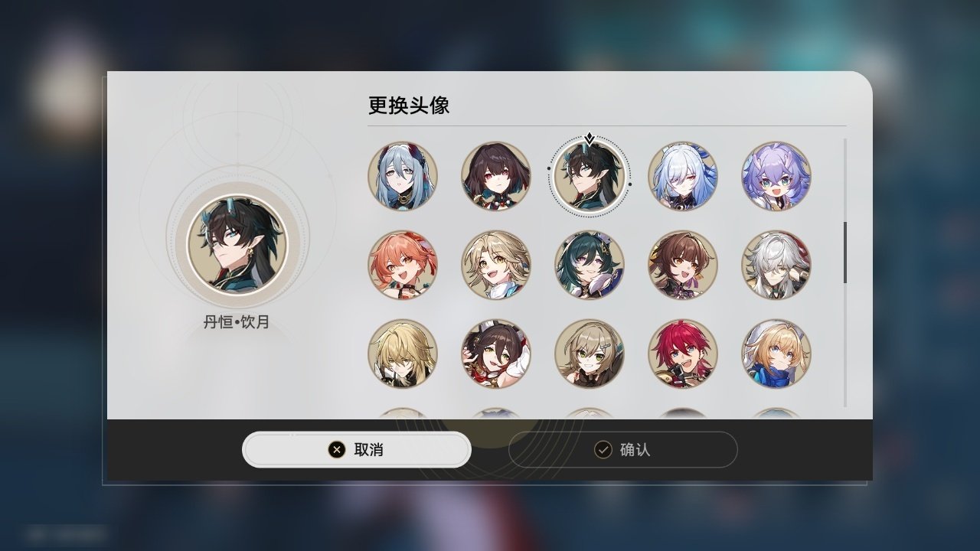Select the blonde laughing avatar with orange eyes
Image resolution: width=980 pixels, height=551 pixels.
pyautogui.click(x=496, y=265)
